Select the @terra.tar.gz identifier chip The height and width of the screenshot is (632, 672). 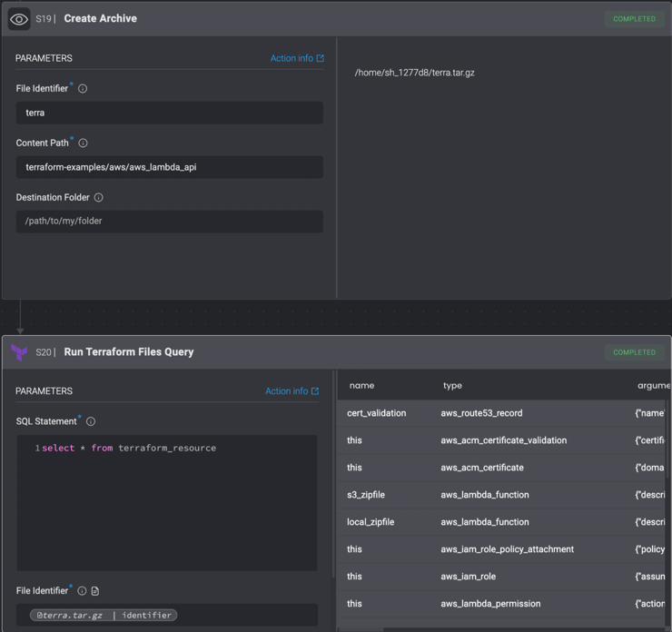pos(104,616)
